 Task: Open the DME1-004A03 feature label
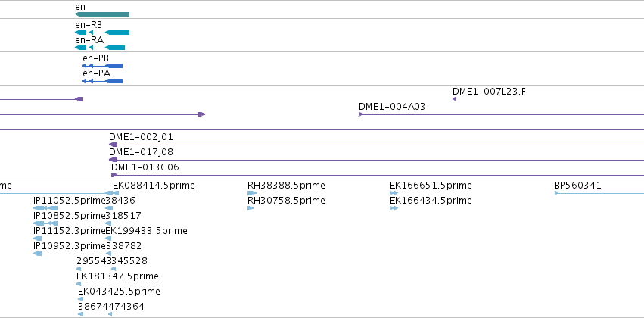(392, 107)
